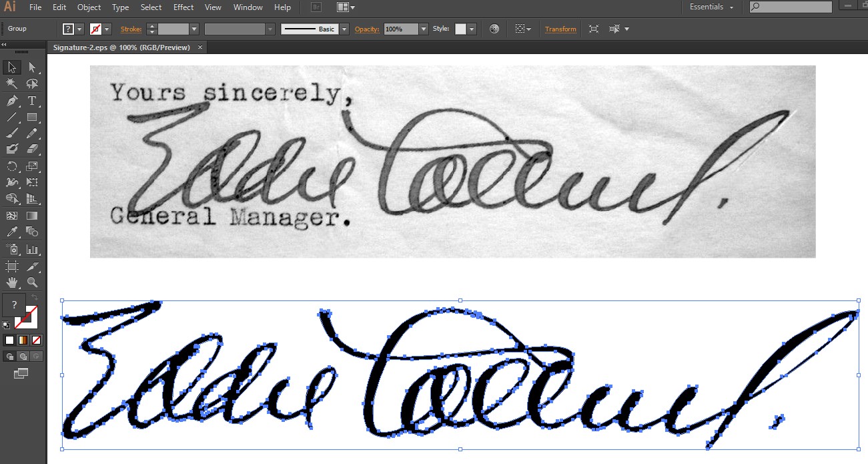Click the Stroke panel link
868x464 pixels.
(x=131, y=29)
